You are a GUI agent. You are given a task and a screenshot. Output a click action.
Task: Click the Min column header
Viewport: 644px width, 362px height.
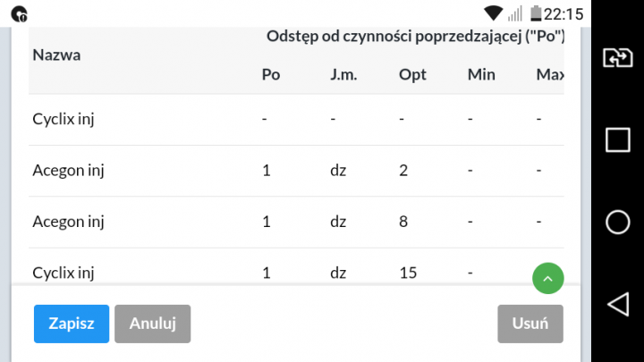481,74
